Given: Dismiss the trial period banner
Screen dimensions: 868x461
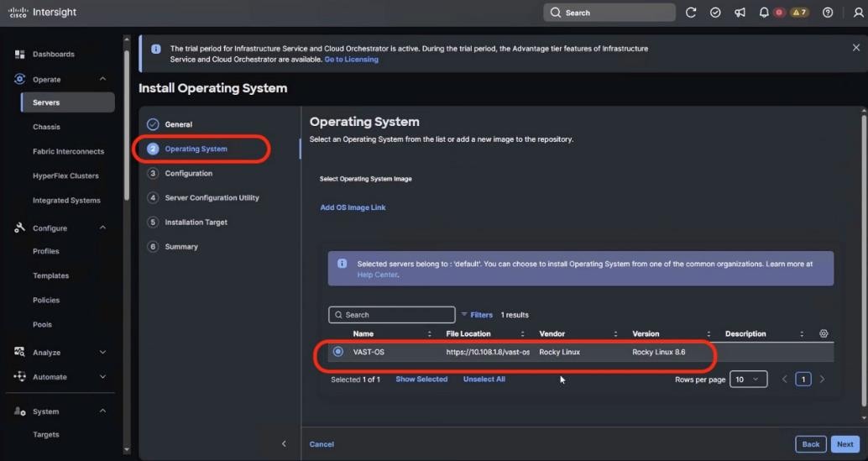Looking at the screenshot, I should click(x=855, y=48).
